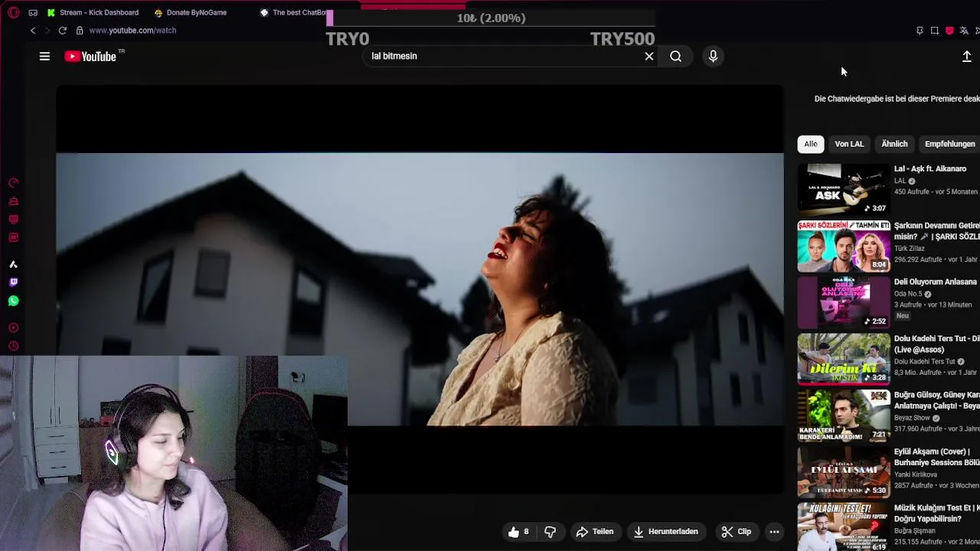The width and height of the screenshot is (980, 551).
Task: Switch to The best ChatBot tab
Action: [295, 13]
